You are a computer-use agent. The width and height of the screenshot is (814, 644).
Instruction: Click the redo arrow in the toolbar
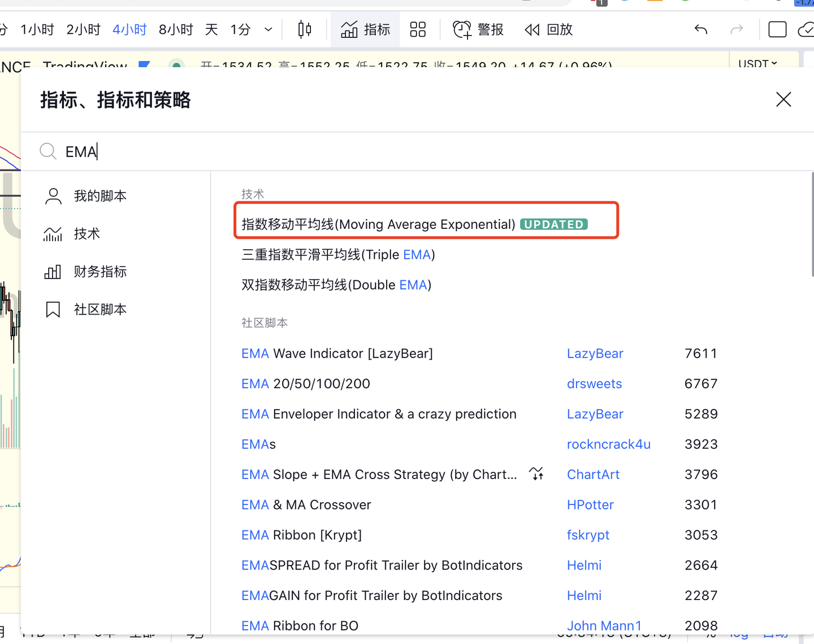point(737,29)
